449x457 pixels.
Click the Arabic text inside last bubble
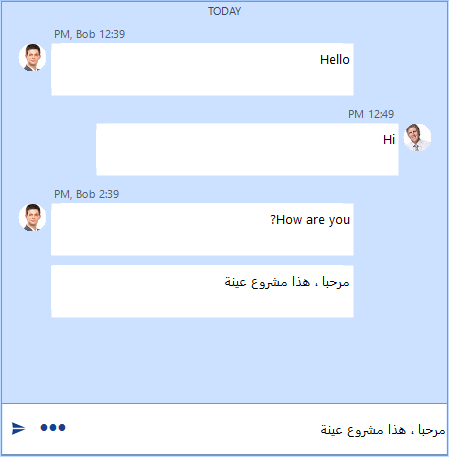287,282
